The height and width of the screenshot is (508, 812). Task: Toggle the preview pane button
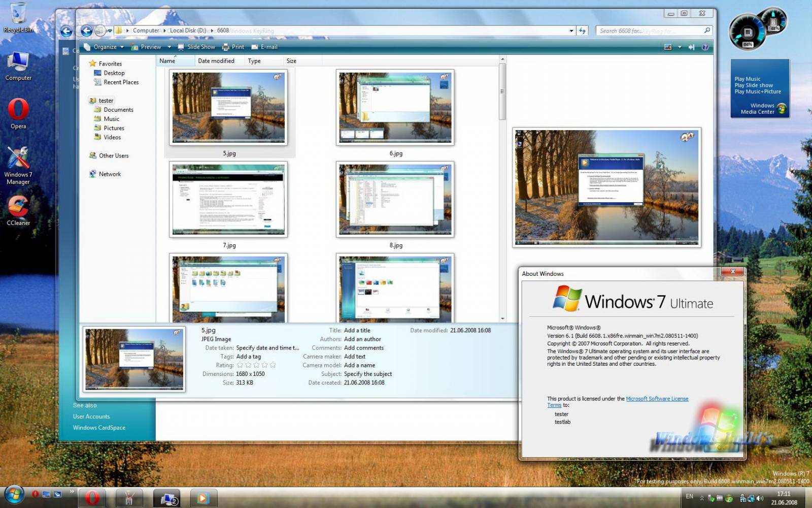click(x=691, y=47)
